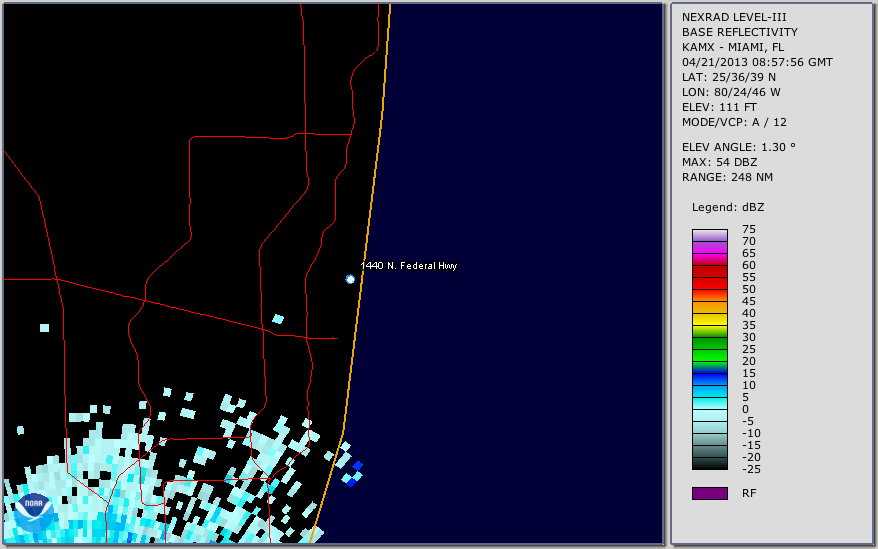Select the '1440 N. Federal Hwy' map label
Screen dimensions: 878x549
409,266
